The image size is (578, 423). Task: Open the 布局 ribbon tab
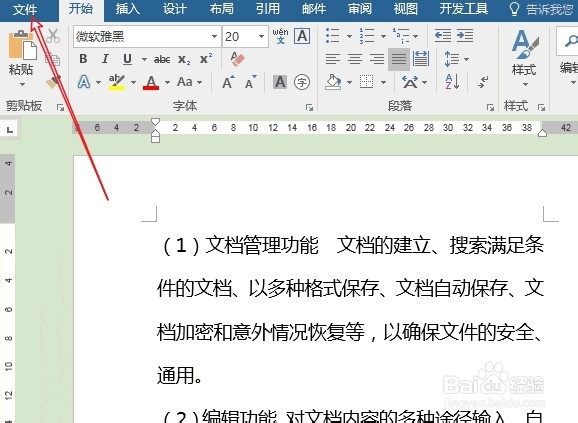(x=221, y=9)
